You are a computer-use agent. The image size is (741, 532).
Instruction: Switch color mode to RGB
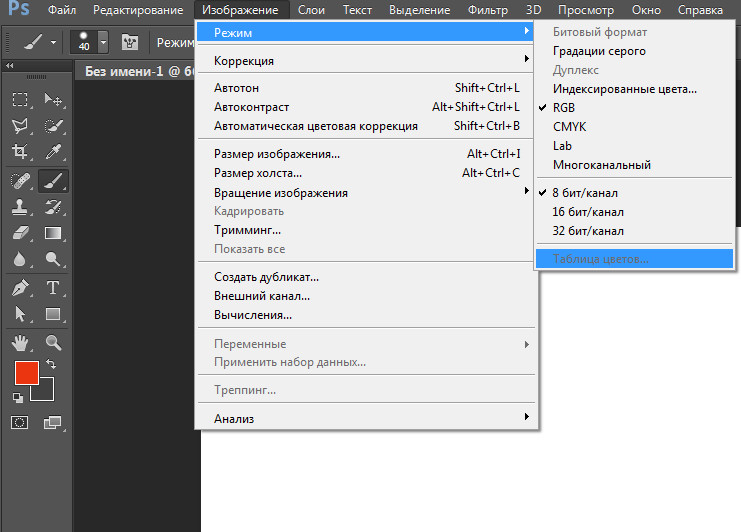564,108
